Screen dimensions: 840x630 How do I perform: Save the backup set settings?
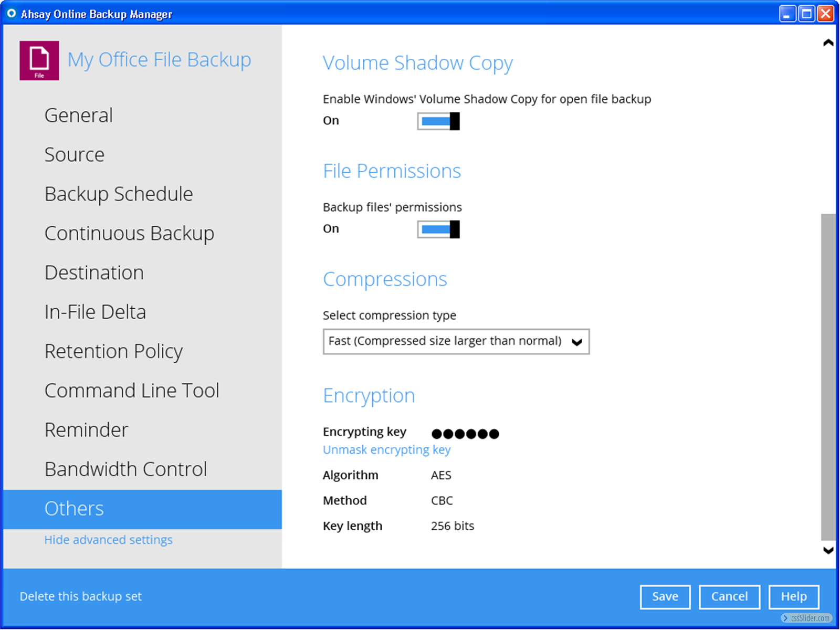pyautogui.click(x=665, y=597)
